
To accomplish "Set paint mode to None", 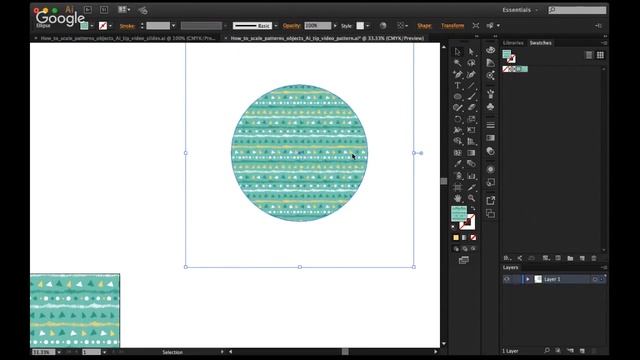I will 473,237.
